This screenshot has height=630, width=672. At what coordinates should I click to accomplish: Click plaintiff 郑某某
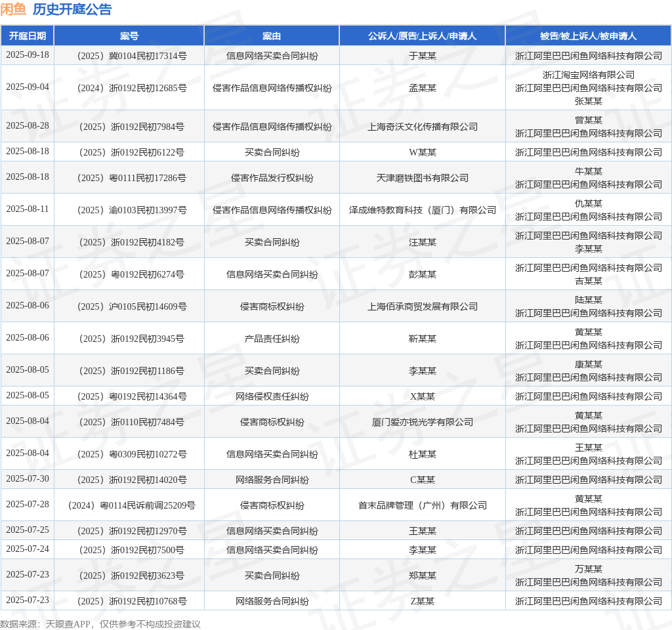[423, 576]
